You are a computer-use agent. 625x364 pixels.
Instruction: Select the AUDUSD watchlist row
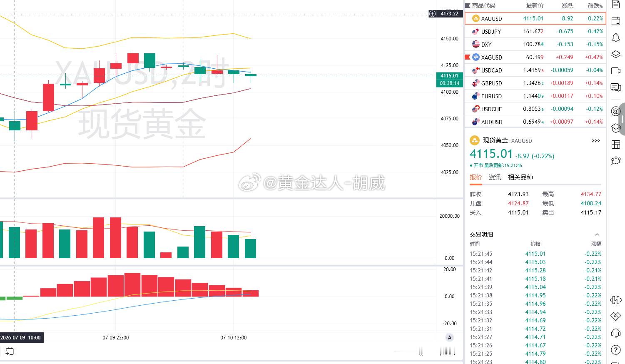tap(535, 122)
